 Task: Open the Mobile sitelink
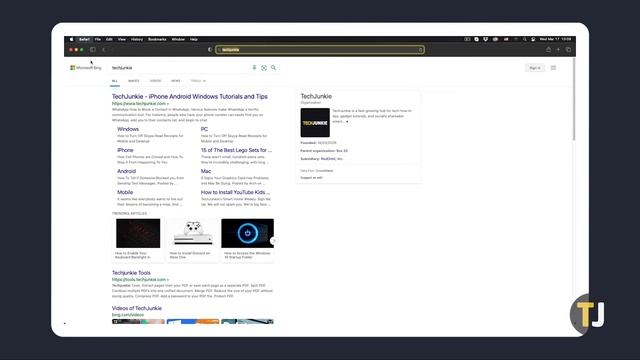[125, 192]
